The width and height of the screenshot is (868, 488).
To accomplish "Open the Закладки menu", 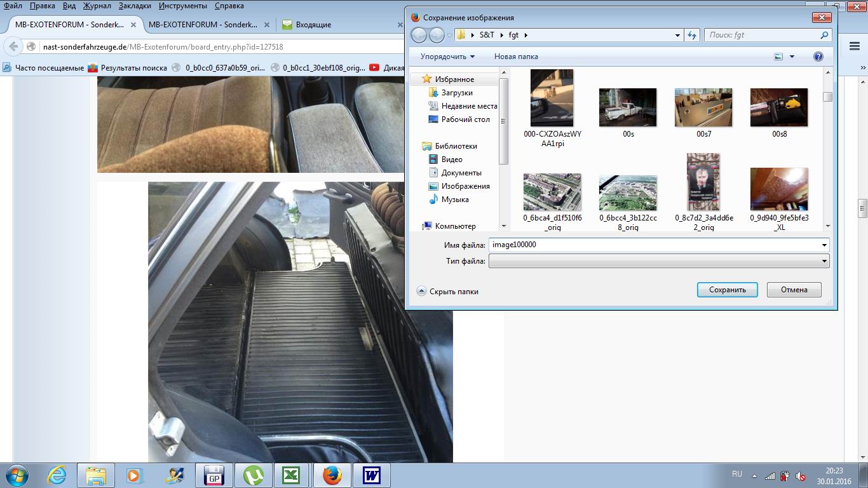I will tap(135, 6).
